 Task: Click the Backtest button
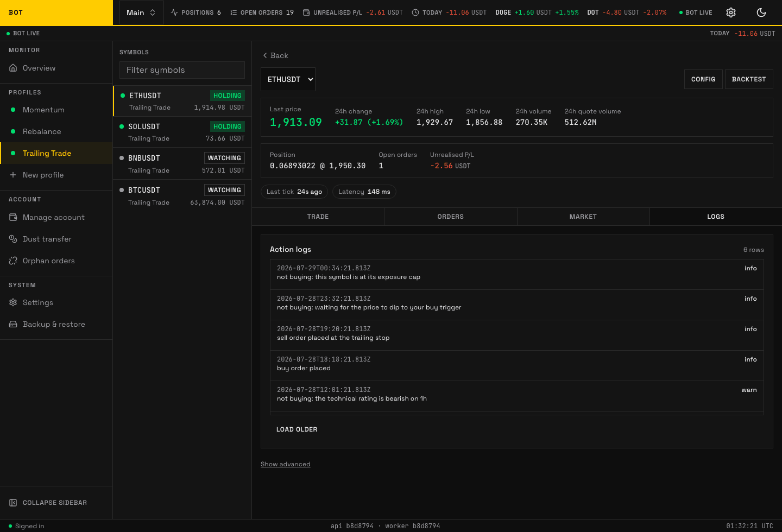pyautogui.click(x=749, y=79)
